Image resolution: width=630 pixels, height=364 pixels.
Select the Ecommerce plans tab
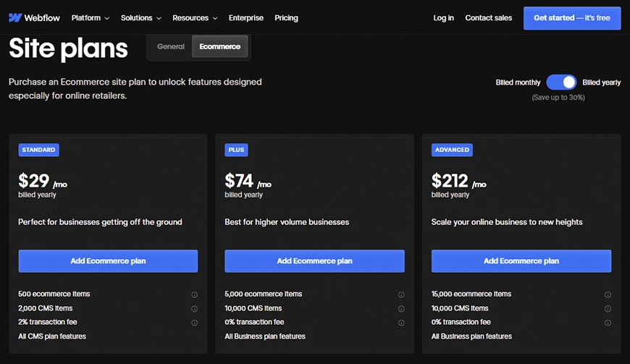point(220,46)
